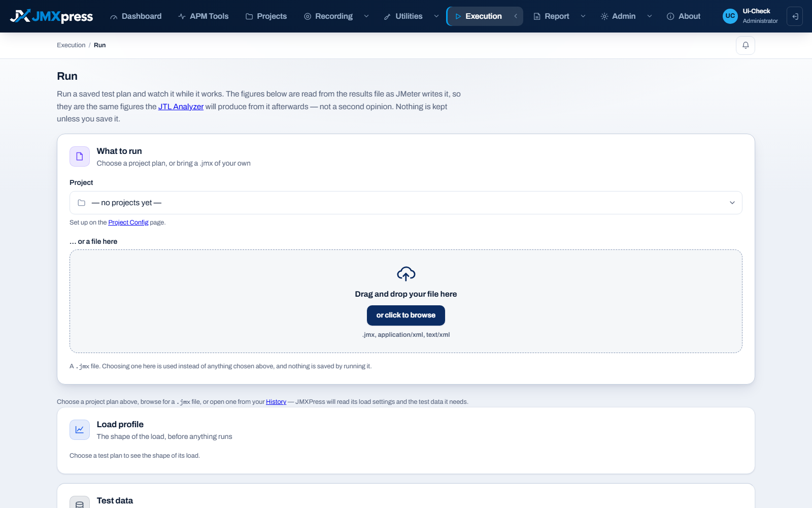This screenshot has width=812, height=508.
Task: Click the Load profile chart icon
Action: [x=80, y=430]
